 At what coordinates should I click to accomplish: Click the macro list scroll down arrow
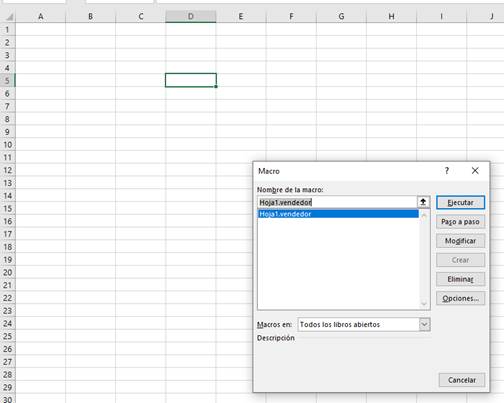tap(424, 304)
